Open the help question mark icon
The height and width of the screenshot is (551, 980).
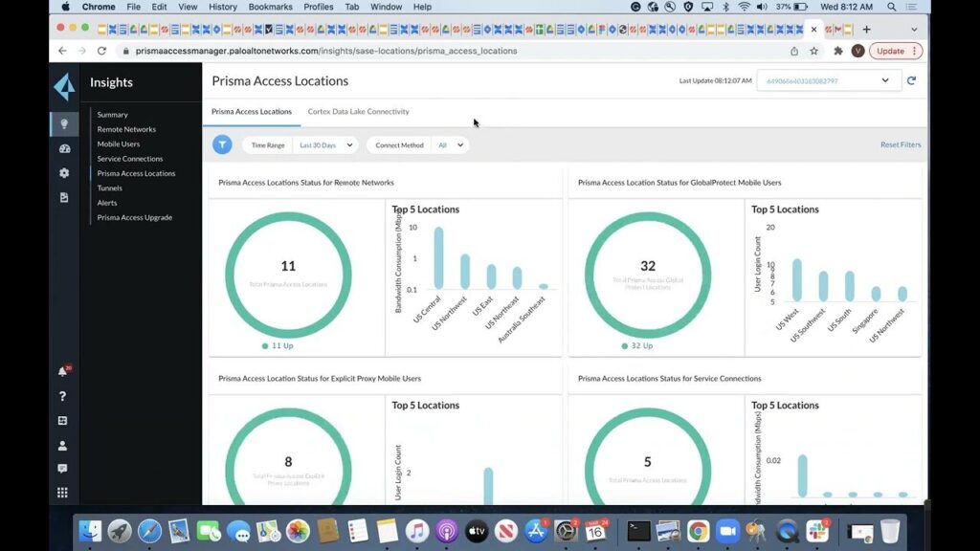pyautogui.click(x=62, y=396)
